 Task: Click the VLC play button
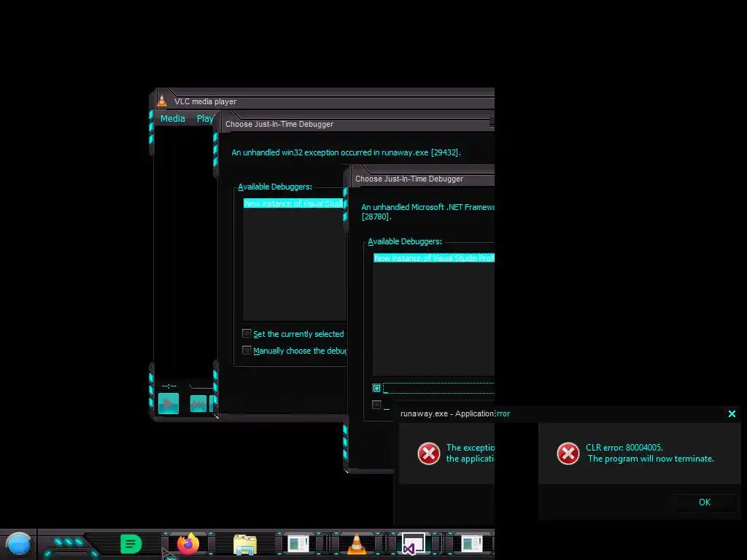pyautogui.click(x=169, y=404)
